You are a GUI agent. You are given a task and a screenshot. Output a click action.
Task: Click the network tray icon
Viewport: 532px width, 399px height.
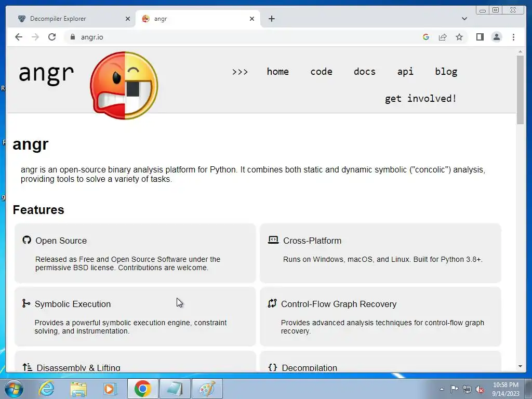467,389
